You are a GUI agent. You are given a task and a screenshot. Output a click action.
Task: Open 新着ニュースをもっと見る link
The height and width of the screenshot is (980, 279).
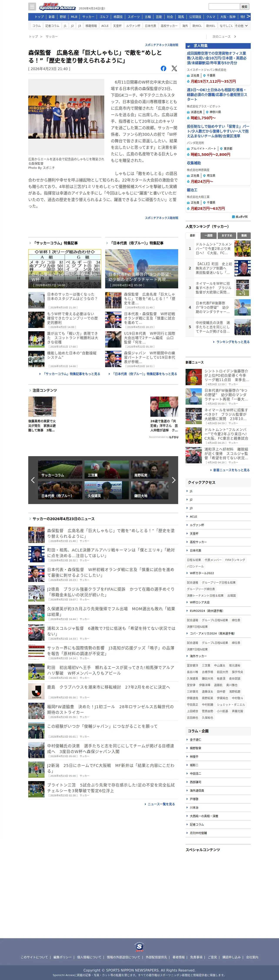(x=231, y=470)
